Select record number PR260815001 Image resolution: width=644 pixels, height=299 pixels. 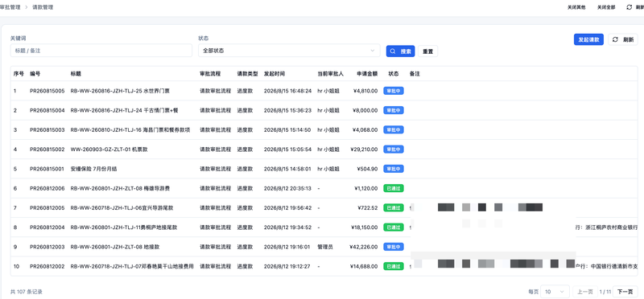point(47,169)
